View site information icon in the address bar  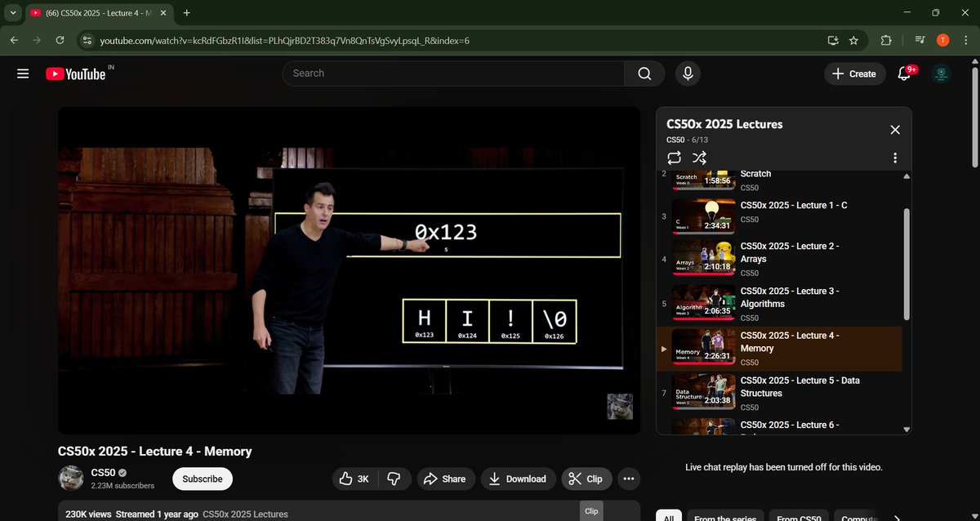[87, 40]
